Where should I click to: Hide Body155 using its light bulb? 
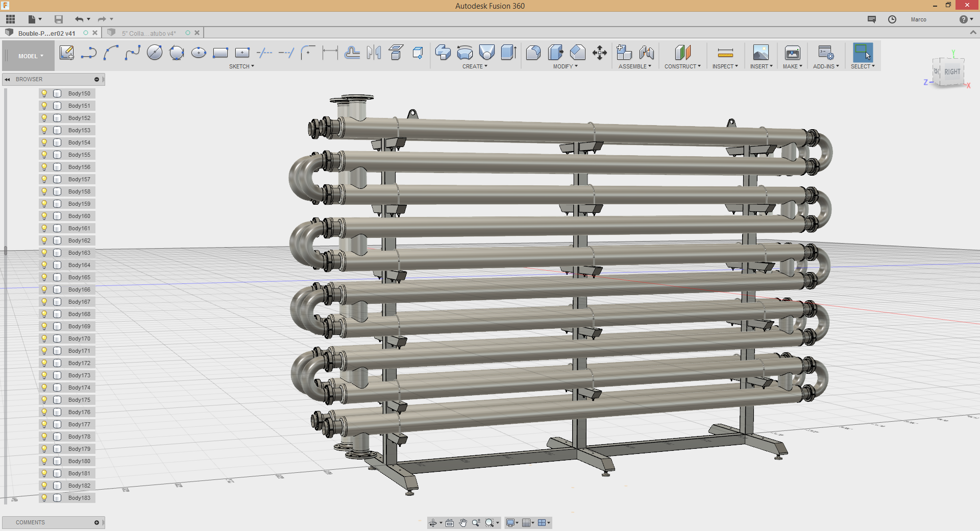44,155
